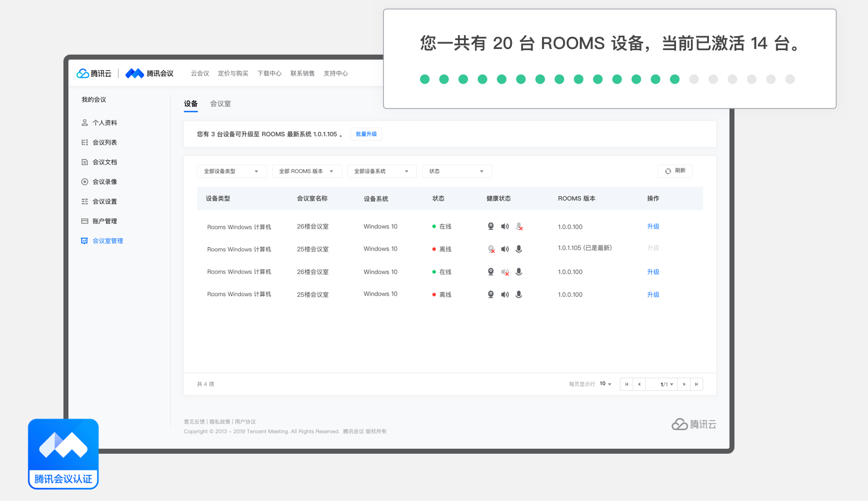
Task: Click the camera icon in the last device row
Action: coord(491,294)
